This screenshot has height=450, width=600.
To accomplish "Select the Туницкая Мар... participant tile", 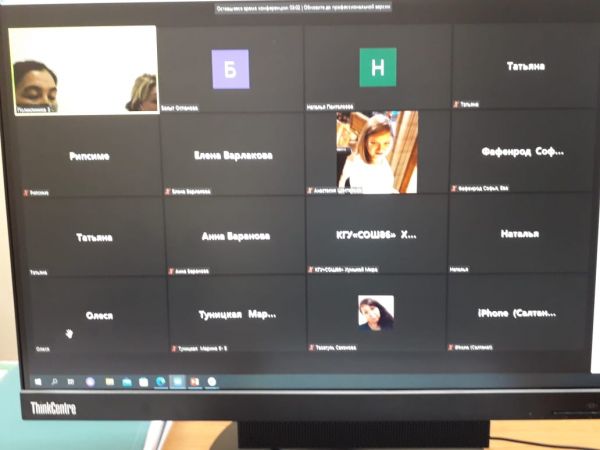I will [234, 313].
